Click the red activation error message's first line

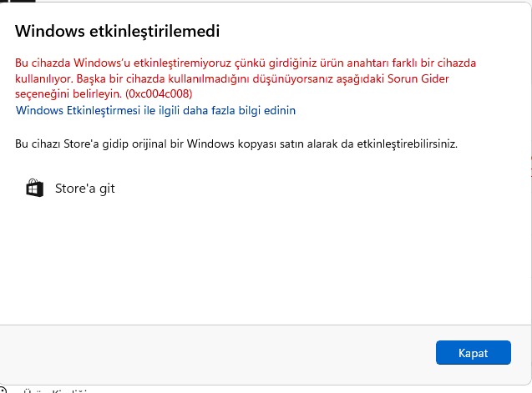(246, 63)
